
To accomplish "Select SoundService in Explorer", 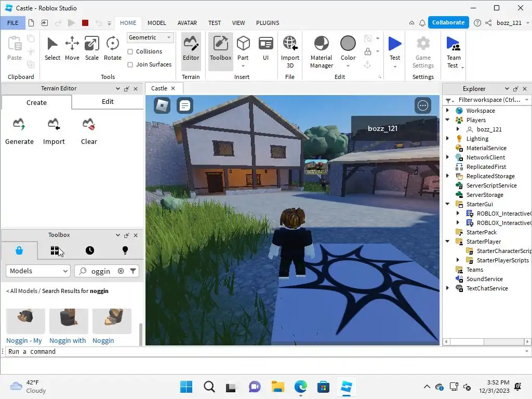I will (484, 279).
